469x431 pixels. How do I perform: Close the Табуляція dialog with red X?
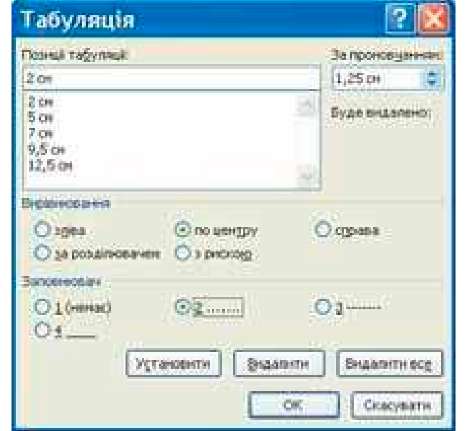coord(433,19)
